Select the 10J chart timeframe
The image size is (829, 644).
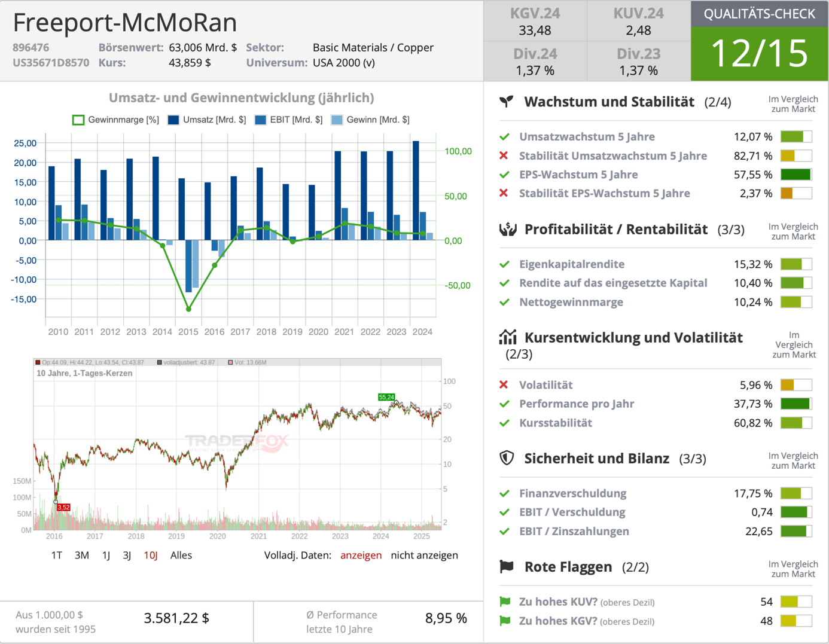pos(151,555)
